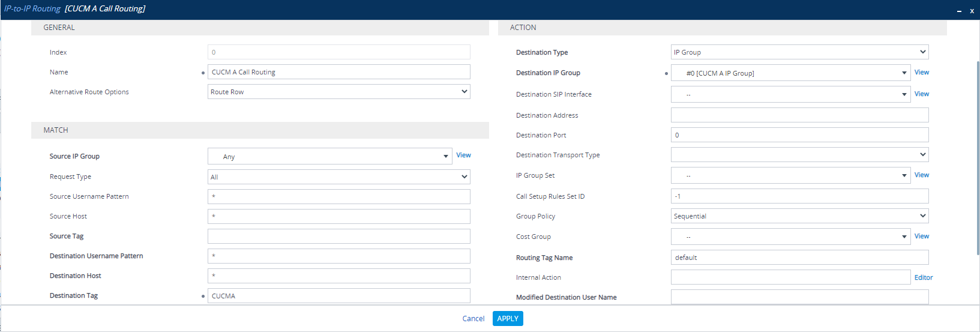View the Destination SIP Interface details
Screen dimensions: 980x332
921,94
